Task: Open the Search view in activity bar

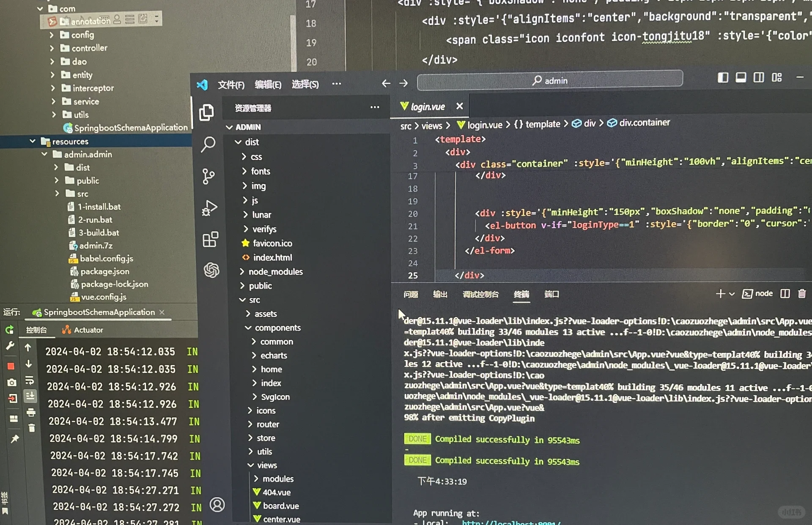Action: pyautogui.click(x=208, y=144)
